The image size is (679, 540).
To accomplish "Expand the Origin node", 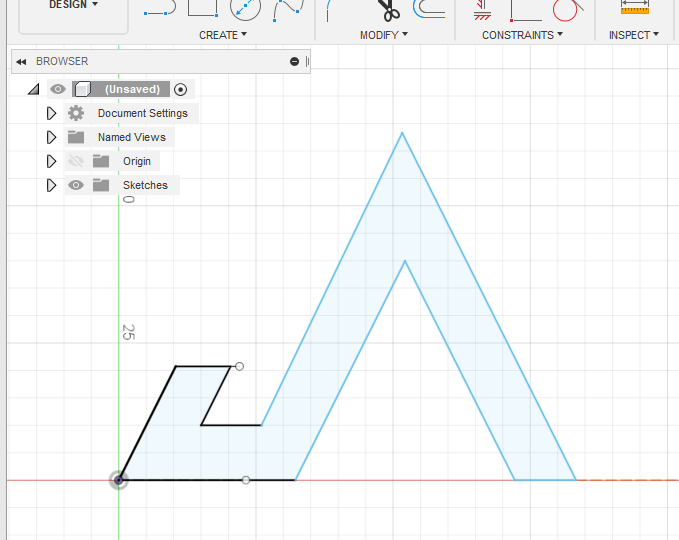I will coord(51,161).
